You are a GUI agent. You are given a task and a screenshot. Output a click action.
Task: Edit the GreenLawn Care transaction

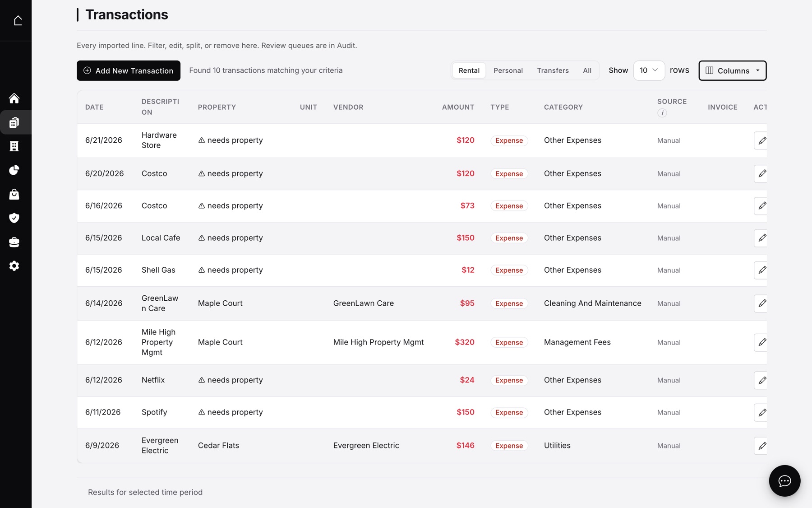(x=761, y=303)
